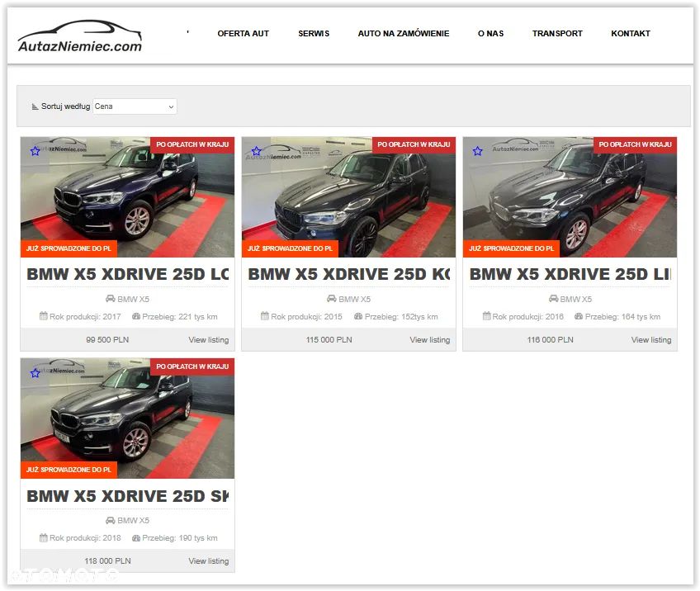
Task: View listing for the 116 000 PLN BMW
Action: pos(651,340)
